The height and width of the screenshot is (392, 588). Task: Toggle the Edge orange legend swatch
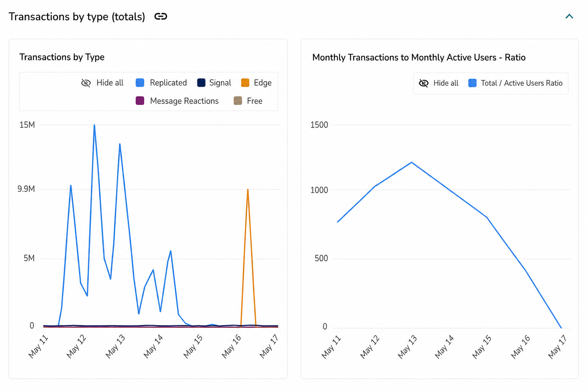[245, 83]
